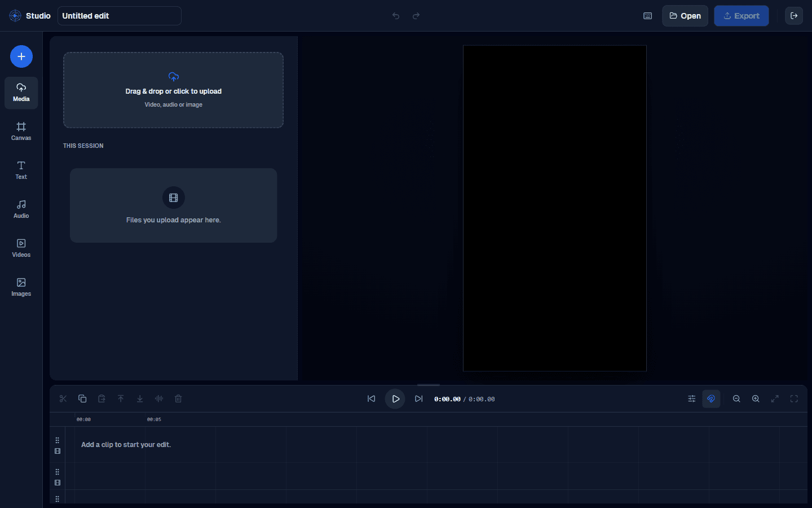Click the black preview canvas
Screen dimensions: 812x508
coord(555,208)
